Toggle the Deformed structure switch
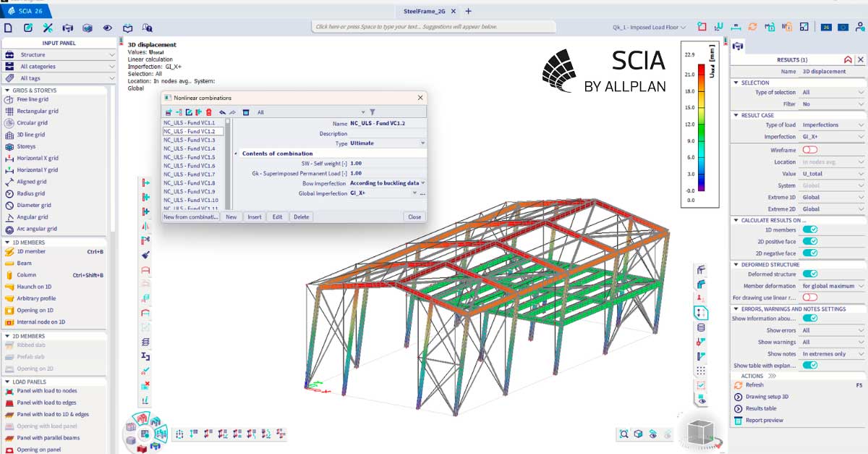The image size is (868, 454). pos(809,274)
